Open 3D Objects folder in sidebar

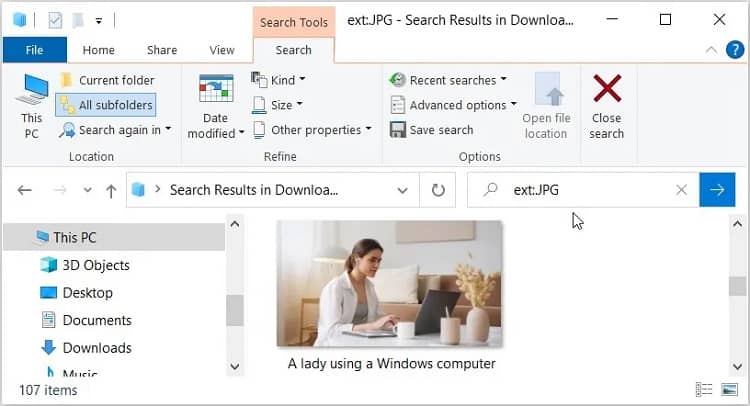click(85, 265)
